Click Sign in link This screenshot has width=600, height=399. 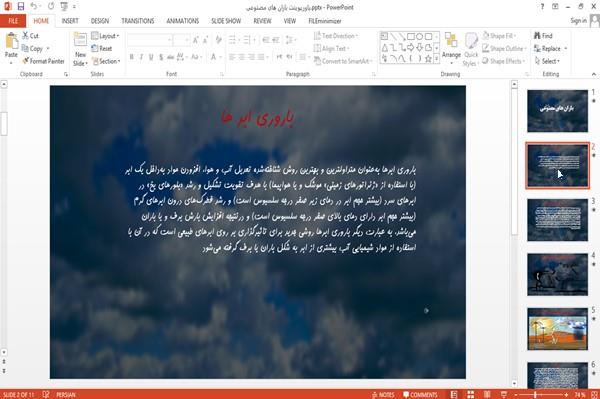point(578,21)
